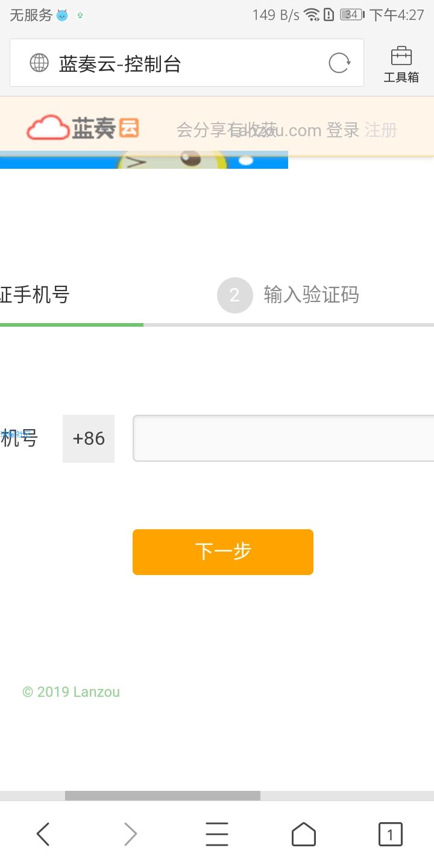
Task: Click the horizontal scrollbar thumb
Action: tap(163, 796)
